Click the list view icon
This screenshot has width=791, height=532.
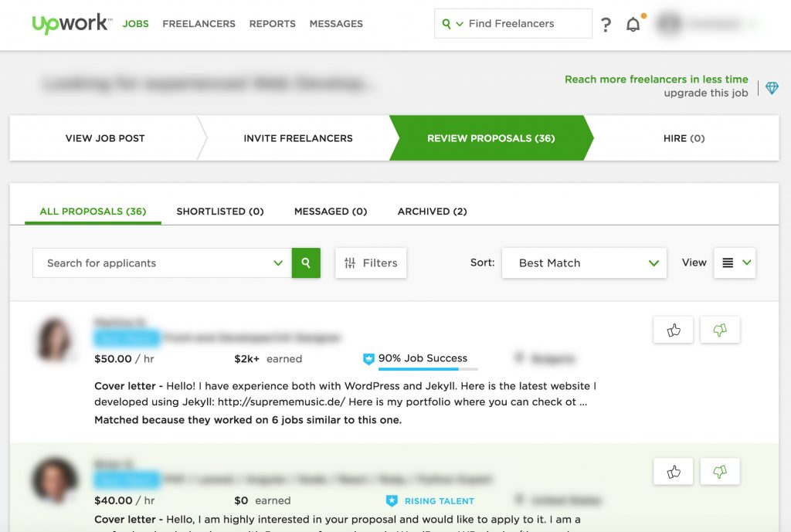point(728,263)
